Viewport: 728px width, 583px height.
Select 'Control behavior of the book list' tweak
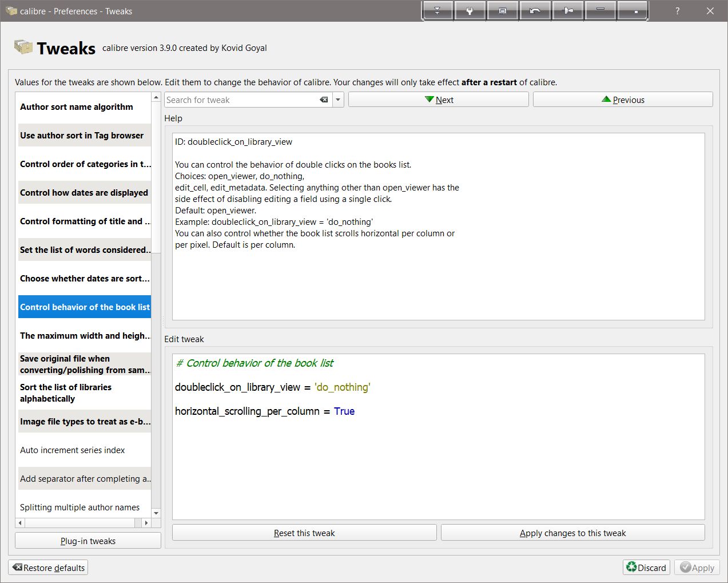[x=85, y=307]
